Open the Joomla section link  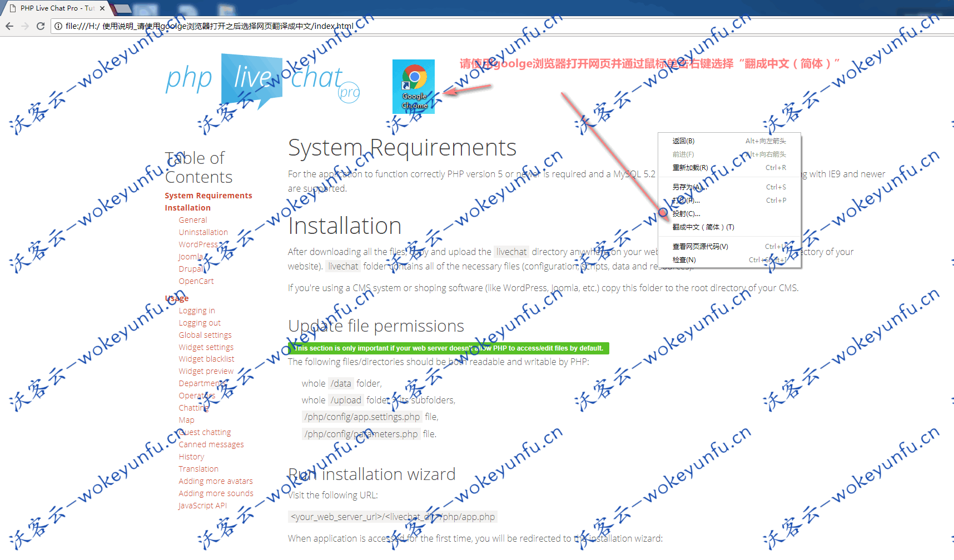click(x=191, y=257)
